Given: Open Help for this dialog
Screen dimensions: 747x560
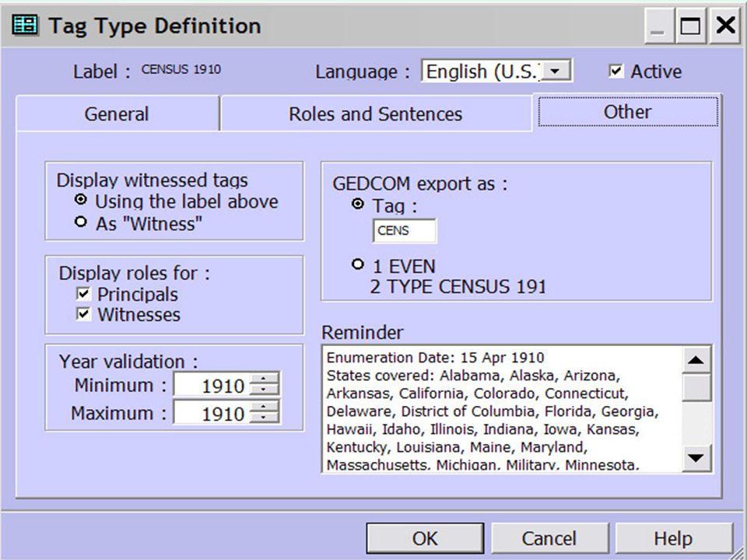Looking at the screenshot, I should click(673, 538).
